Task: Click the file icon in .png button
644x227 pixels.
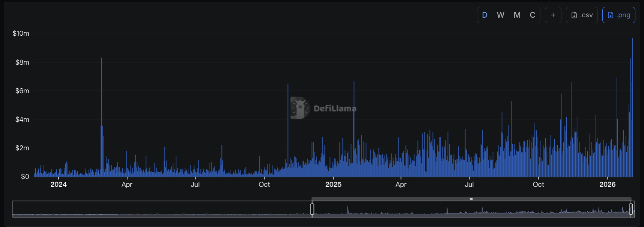Action: [610, 15]
